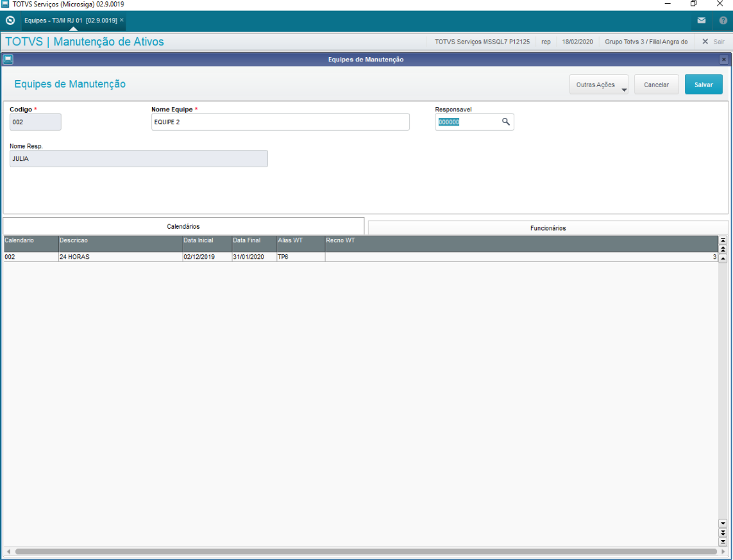Move up one grid row arrow

coord(723,258)
